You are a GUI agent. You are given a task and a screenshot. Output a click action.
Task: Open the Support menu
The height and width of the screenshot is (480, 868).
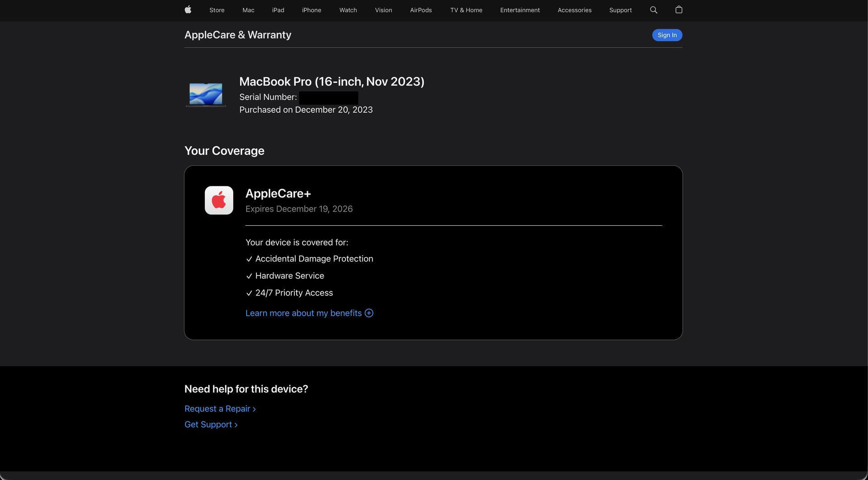620,10
